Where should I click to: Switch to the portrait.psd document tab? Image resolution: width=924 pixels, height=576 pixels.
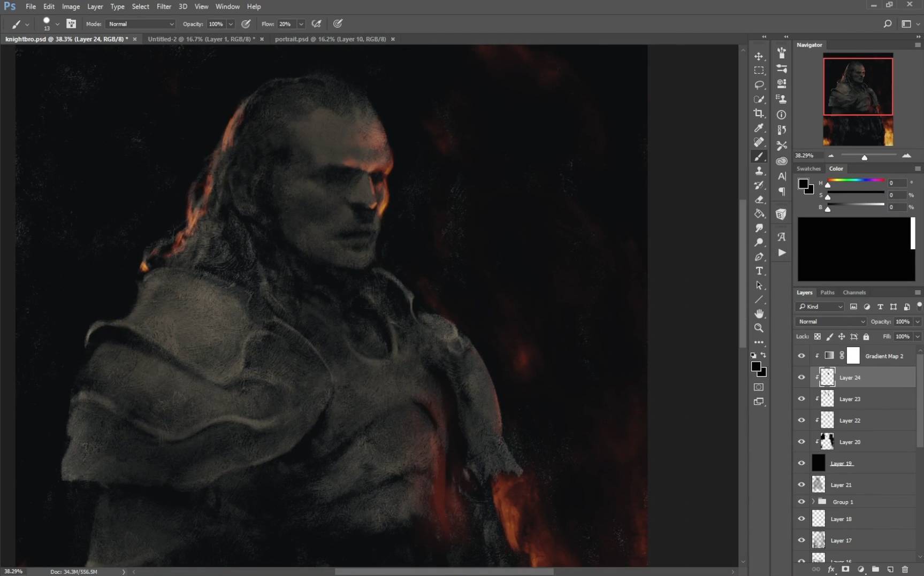pos(330,39)
